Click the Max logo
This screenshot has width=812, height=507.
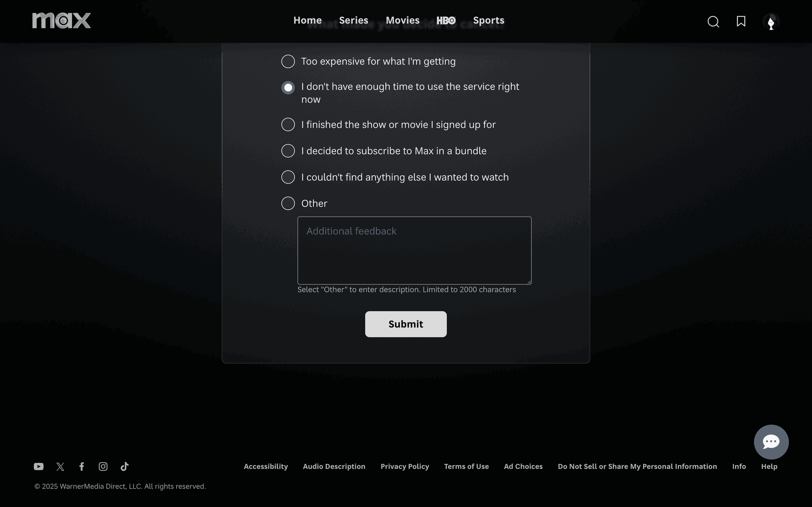(x=61, y=21)
